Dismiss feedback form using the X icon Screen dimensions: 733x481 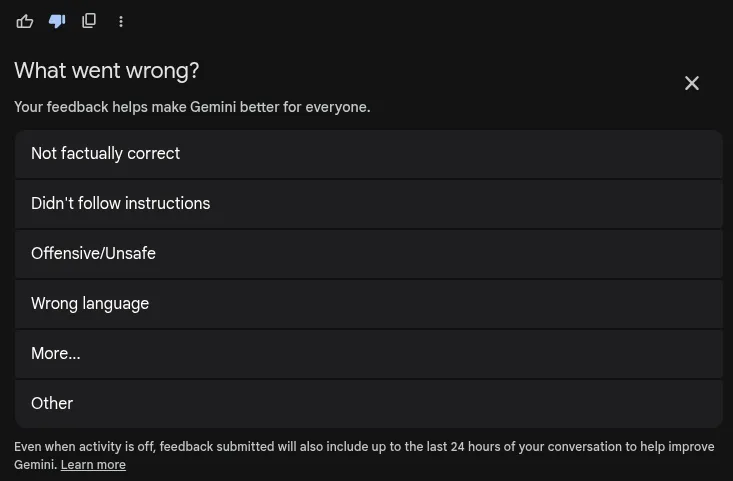coord(692,83)
